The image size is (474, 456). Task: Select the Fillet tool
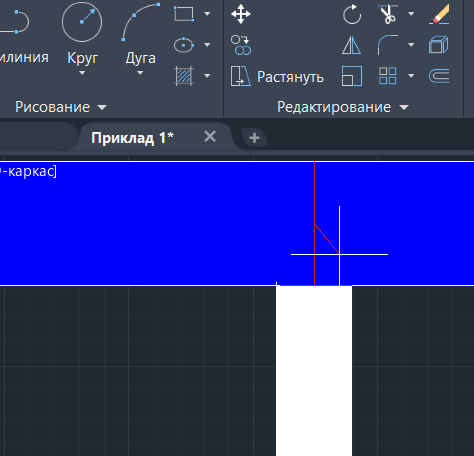[388, 45]
